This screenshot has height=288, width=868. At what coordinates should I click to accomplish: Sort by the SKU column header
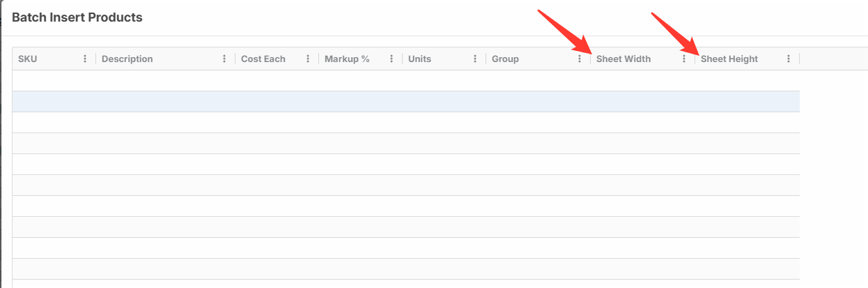tap(28, 59)
